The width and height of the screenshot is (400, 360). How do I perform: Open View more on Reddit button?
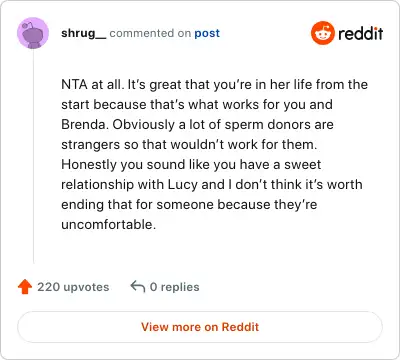200,327
